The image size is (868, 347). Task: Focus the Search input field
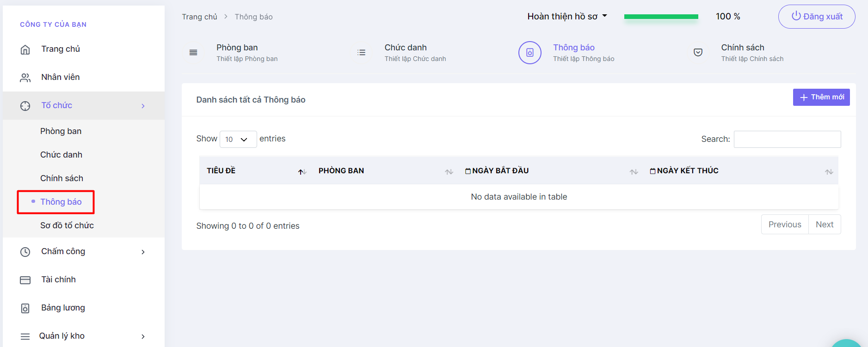tap(787, 139)
